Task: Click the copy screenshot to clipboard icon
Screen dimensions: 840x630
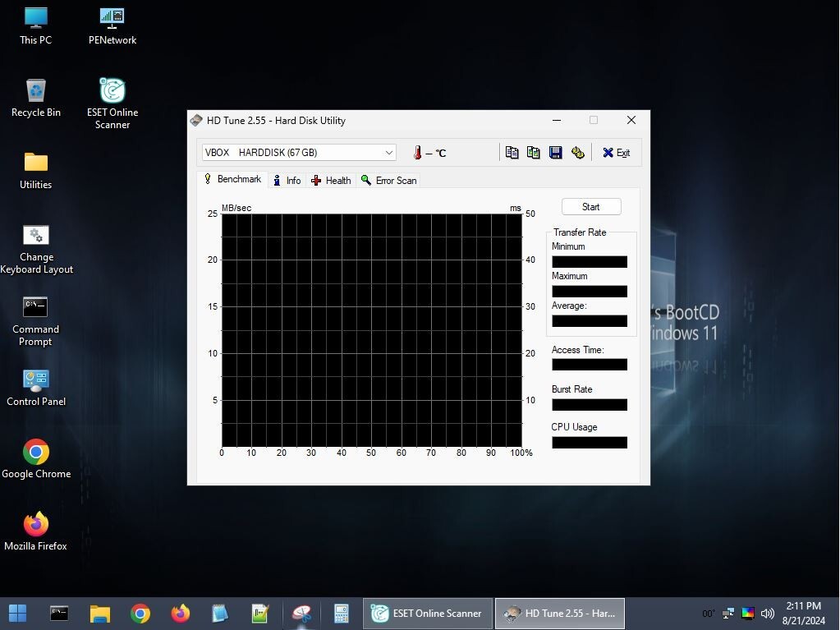Action: tap(533, 153)
